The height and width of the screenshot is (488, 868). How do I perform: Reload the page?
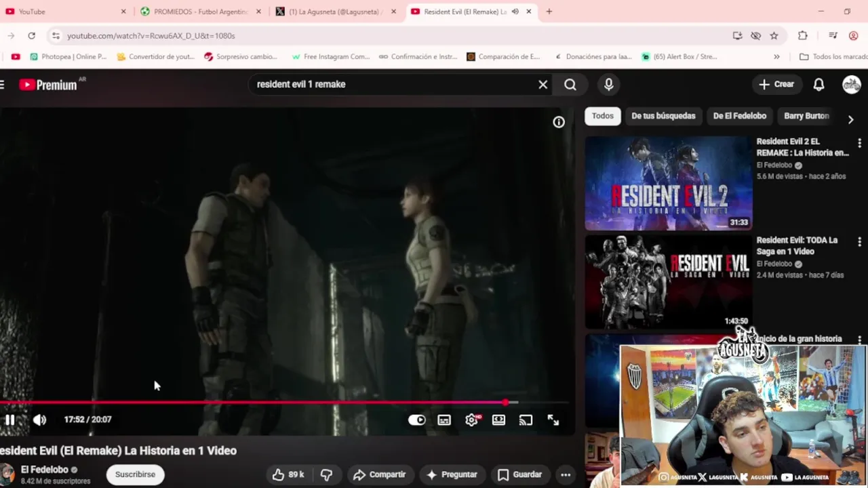(x=31, y=36)
